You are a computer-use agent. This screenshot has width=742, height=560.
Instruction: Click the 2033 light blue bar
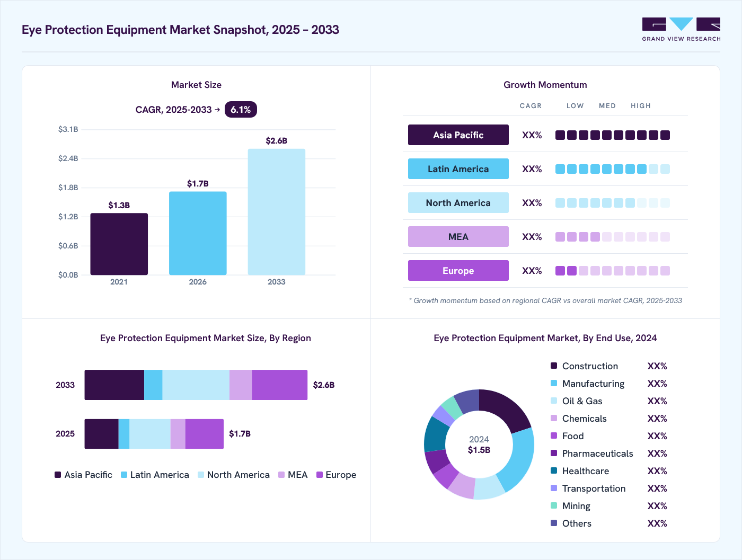coord(276,212)
